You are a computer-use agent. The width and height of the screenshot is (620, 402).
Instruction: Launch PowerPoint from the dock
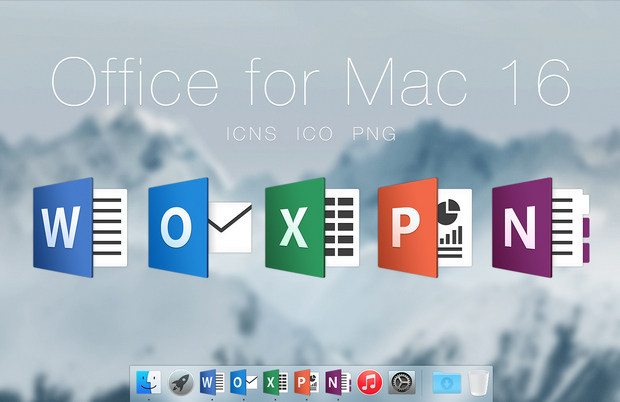tap(306, 382)
